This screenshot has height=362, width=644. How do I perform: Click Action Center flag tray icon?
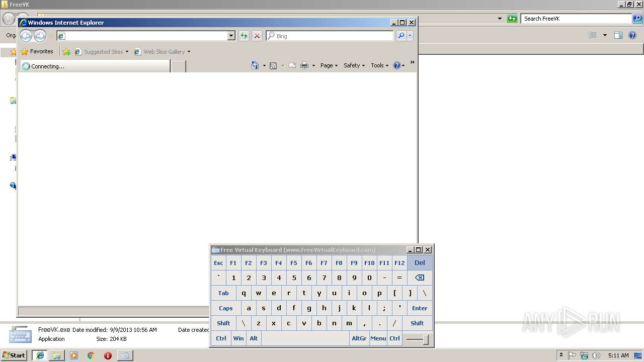573,355
